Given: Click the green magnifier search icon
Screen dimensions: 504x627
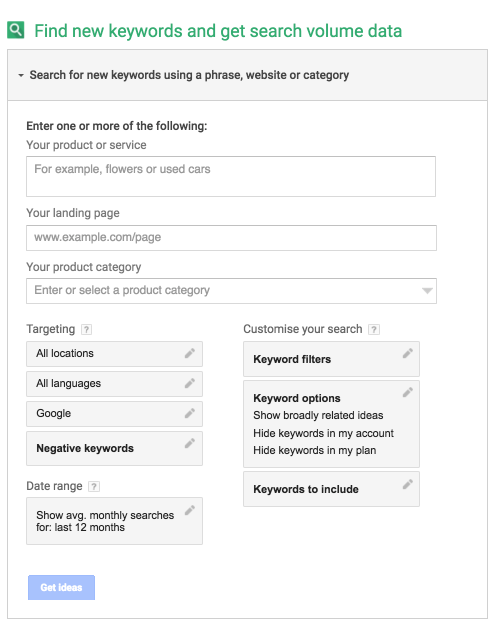Looking at the screenshot, I should point(16,30).
